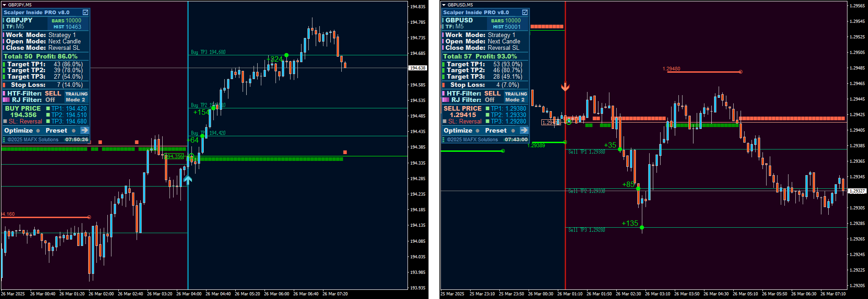Change Close Mode Reversal SL on GBPJPY panel
868x299 pixels.
point(64,48)
